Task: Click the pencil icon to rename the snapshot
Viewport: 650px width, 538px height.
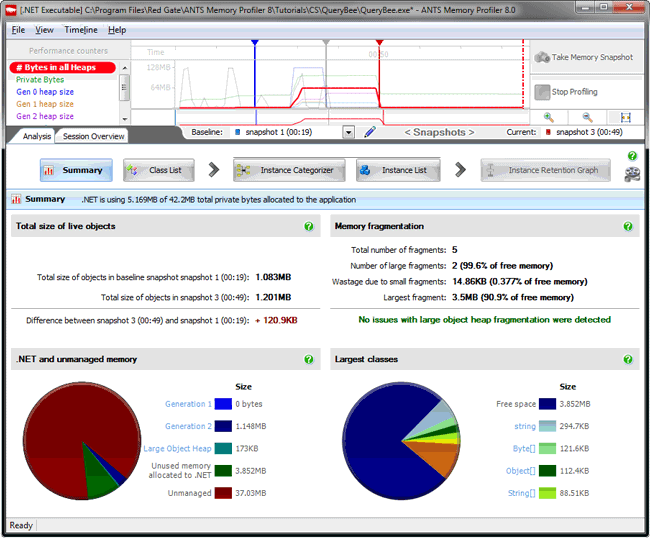Action: point(370,132)
